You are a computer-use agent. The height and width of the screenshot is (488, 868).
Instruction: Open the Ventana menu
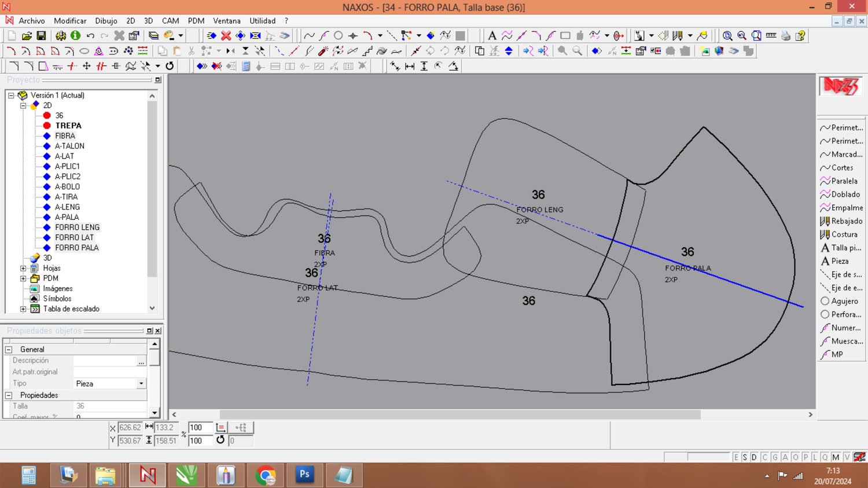pos(227,21)
